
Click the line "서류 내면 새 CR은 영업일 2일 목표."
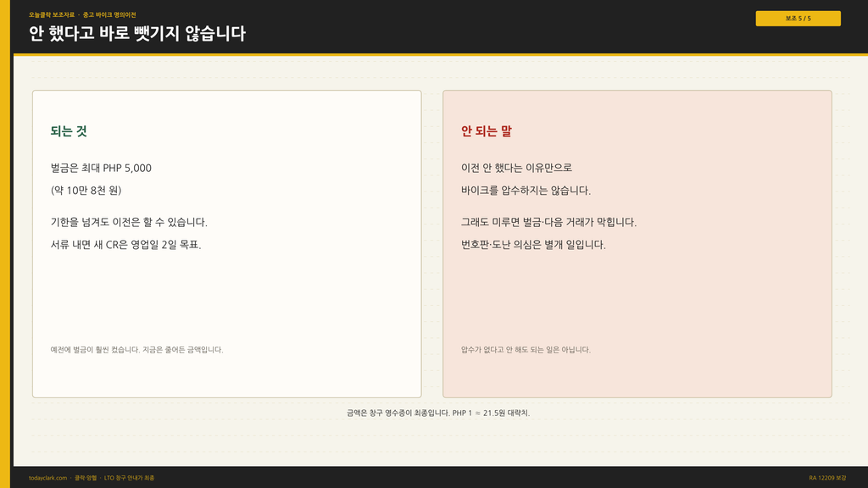tap(125, 245)
